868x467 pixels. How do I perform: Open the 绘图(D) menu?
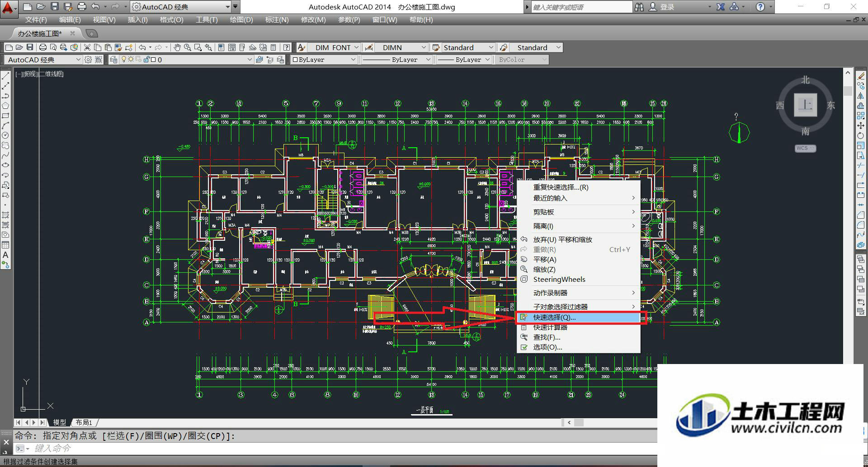(x=241, y=20)
